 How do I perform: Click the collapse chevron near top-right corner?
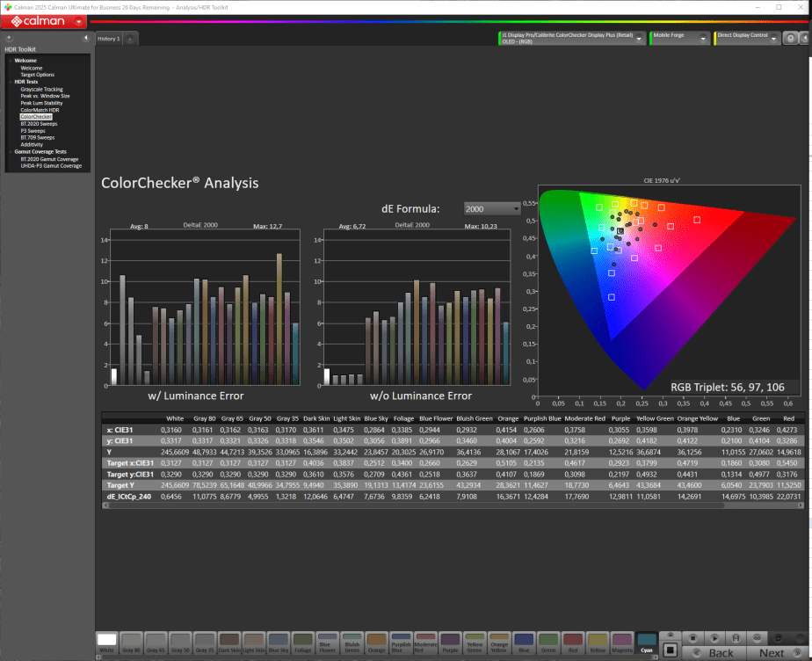tap(805, 38)
